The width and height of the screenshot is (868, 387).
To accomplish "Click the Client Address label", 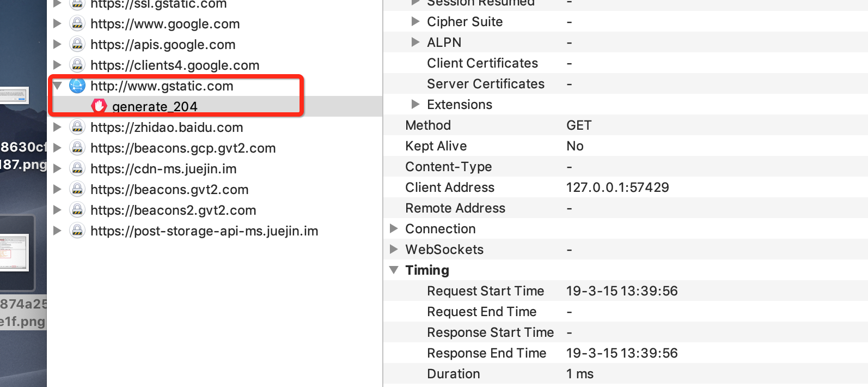I will click(x=450, y=188).
